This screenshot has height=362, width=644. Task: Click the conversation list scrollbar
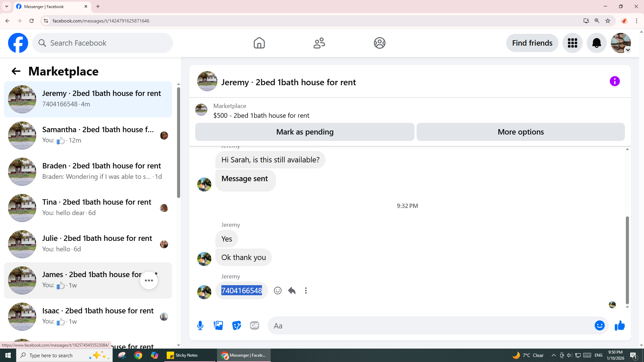point(178,143)
